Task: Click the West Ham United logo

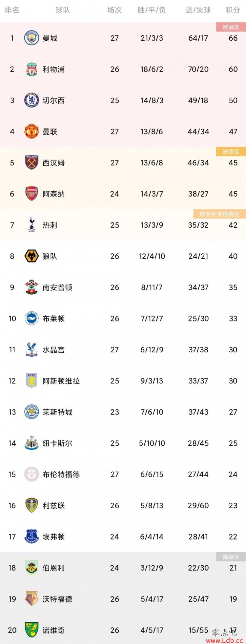Action: click(x=32, y=163)
